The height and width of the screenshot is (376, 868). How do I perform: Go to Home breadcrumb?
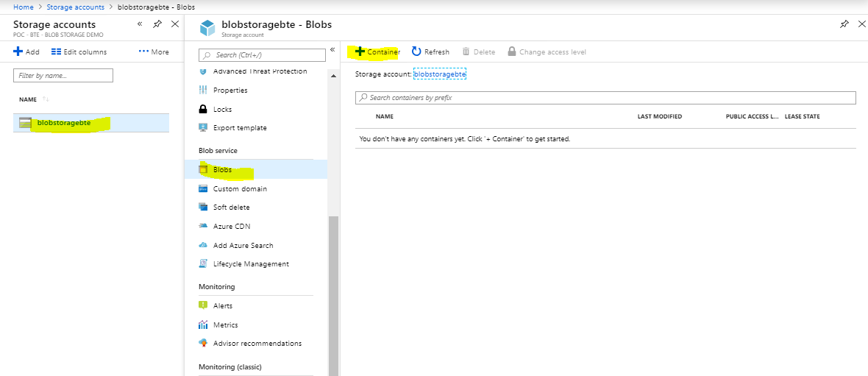[x=22, y=7]
